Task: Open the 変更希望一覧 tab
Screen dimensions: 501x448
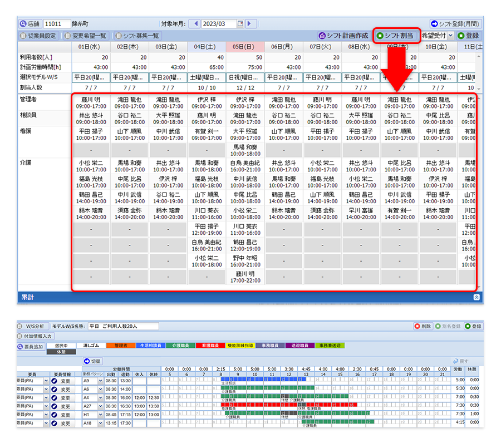Action: [85, 36]
